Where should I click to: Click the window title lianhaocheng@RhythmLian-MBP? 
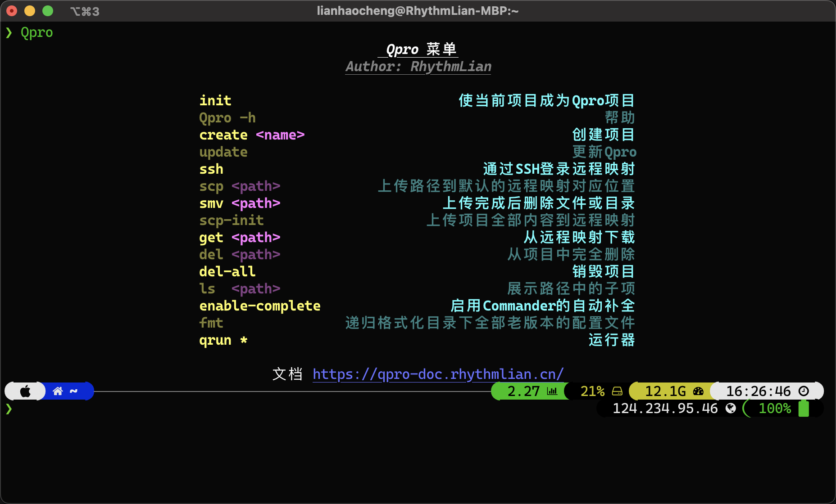418,11
